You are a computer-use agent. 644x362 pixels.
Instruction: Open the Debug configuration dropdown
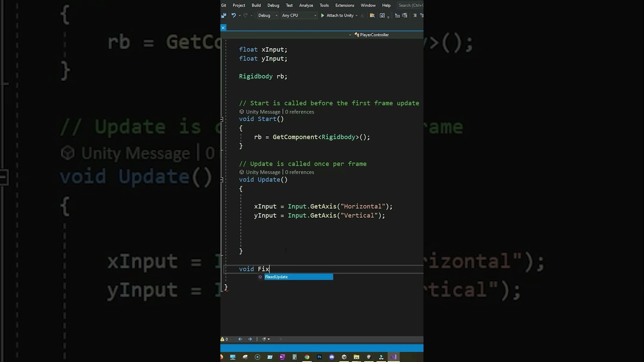[x=268, y=16]
